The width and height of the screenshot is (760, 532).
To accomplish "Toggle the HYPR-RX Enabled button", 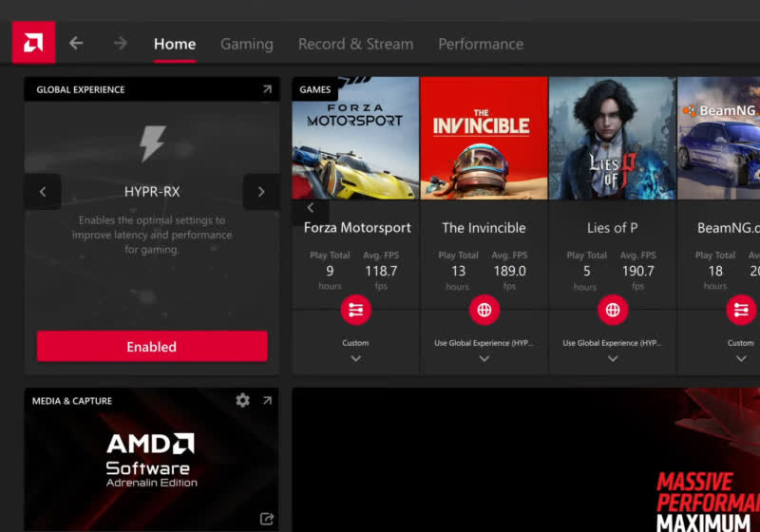I will click(152, 347).
